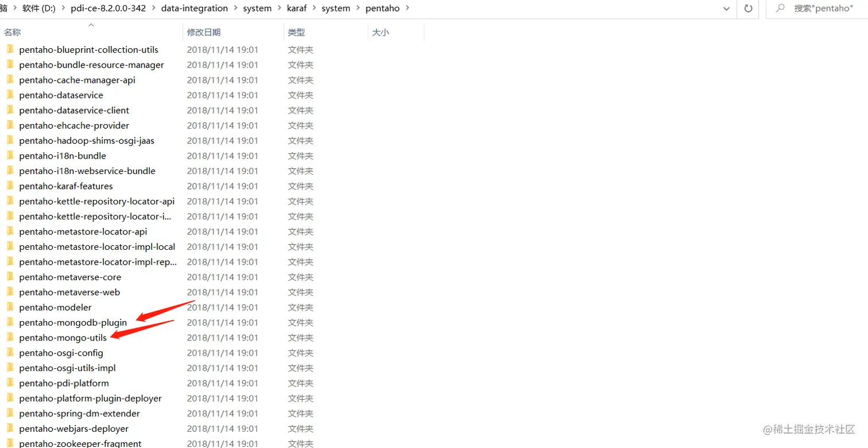
Task: Click folder icon of pentaho-ehcache-provider
Action: pos(10,125)
